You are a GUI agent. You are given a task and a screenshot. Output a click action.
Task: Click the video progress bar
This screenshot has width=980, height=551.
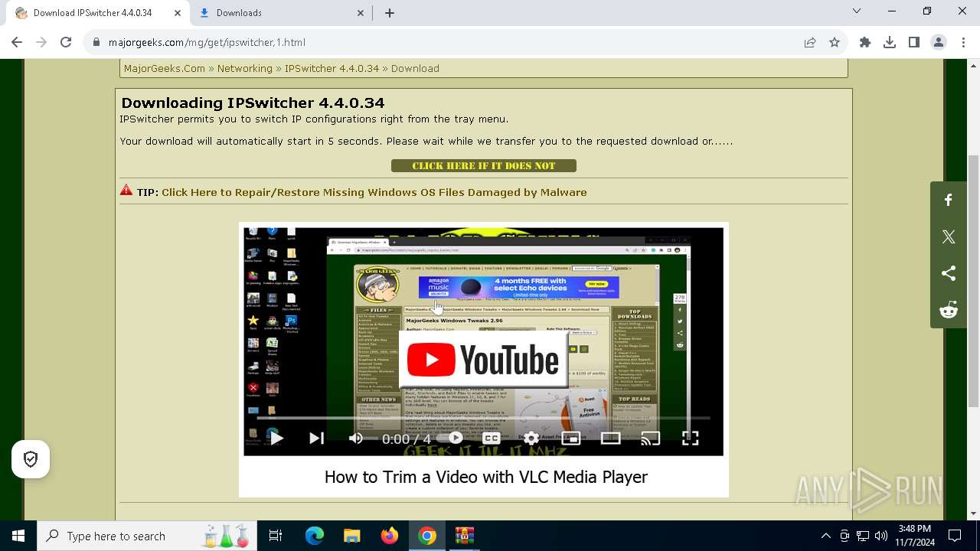pyautogui.click(x=483, y=418)
